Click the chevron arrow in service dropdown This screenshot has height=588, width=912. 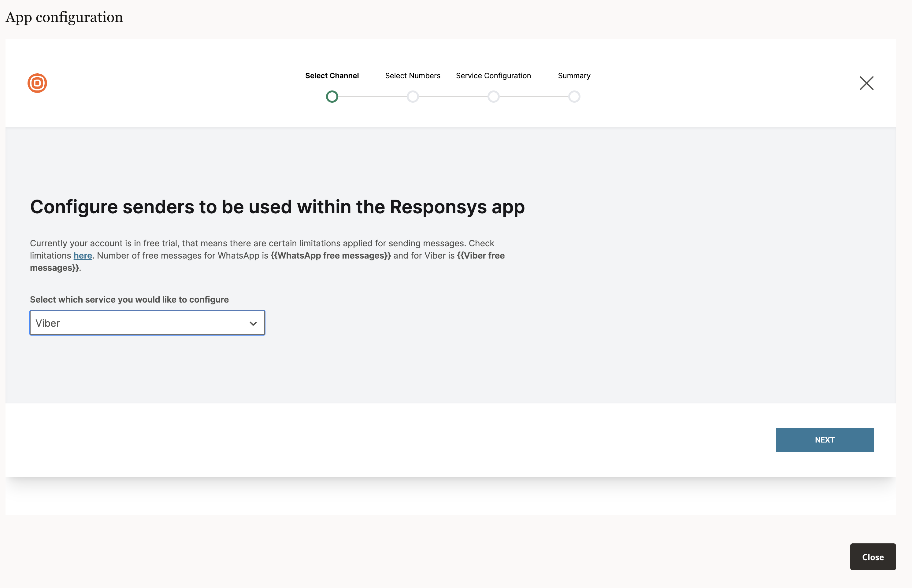(x=253, y=323)
